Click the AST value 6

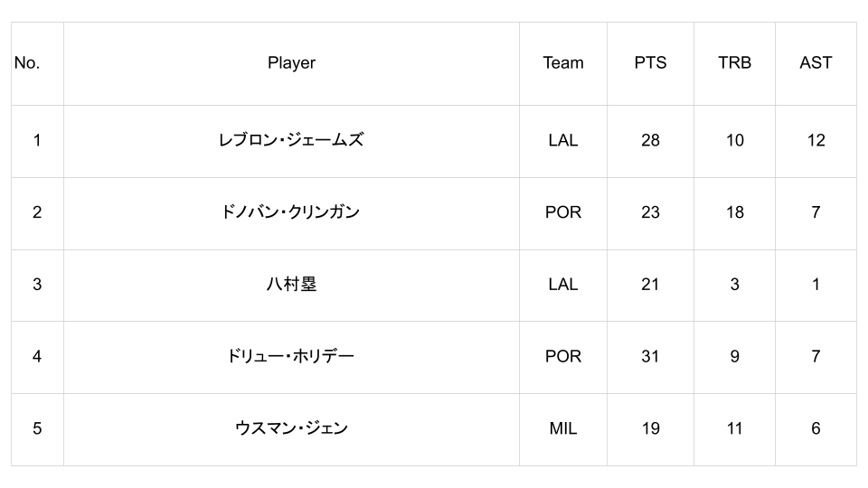(x=816, y=428)
